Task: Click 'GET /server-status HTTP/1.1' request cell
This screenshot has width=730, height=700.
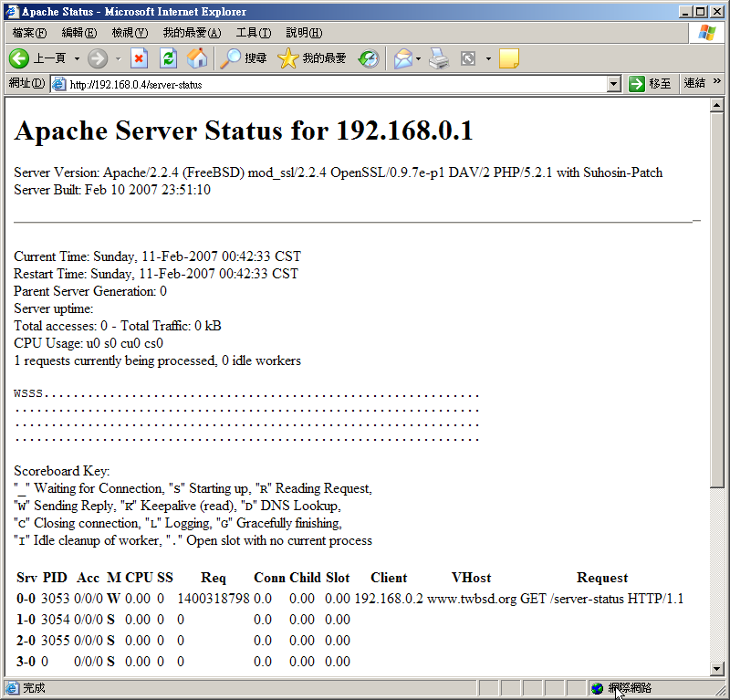Action: (601, 599)
